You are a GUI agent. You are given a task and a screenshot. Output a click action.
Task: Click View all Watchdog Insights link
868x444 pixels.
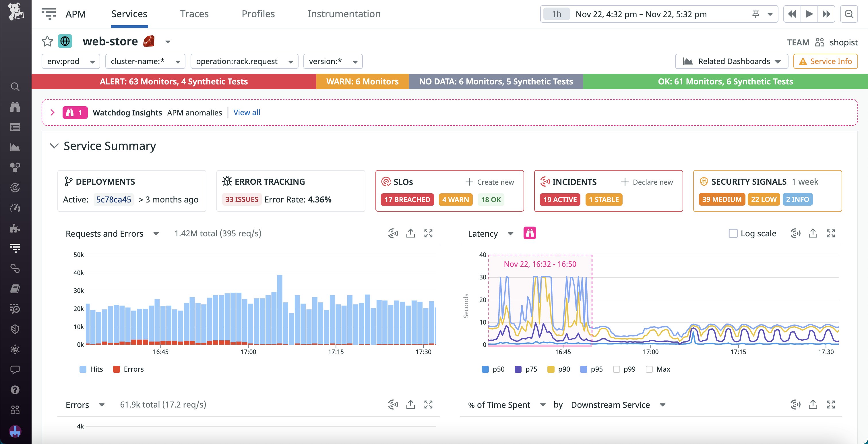pyautogui.click(x=247, y=113)
